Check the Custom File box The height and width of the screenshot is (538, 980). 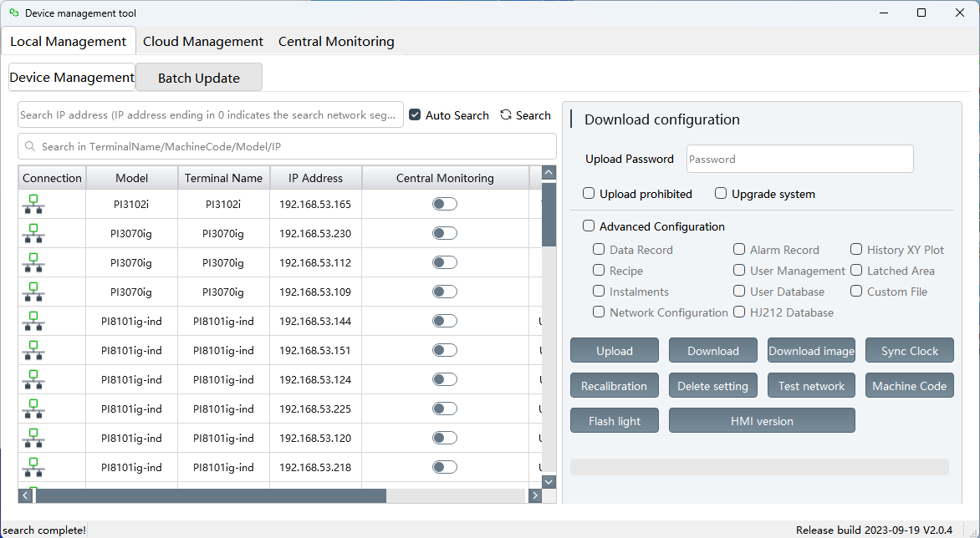tap(856, 291)
